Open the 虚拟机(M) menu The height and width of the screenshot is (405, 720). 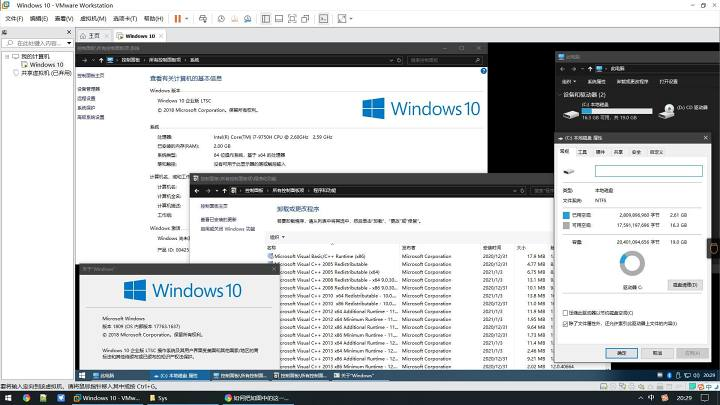pos(92,18)
